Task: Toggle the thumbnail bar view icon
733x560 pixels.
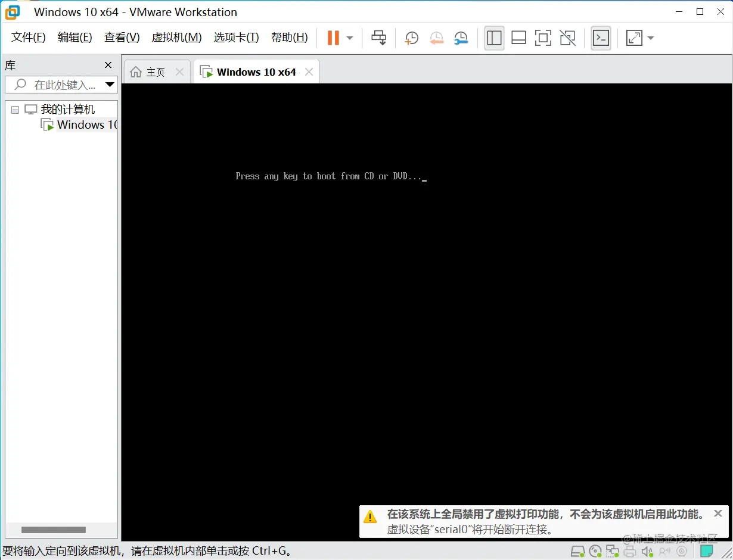Action: (518, 38)
